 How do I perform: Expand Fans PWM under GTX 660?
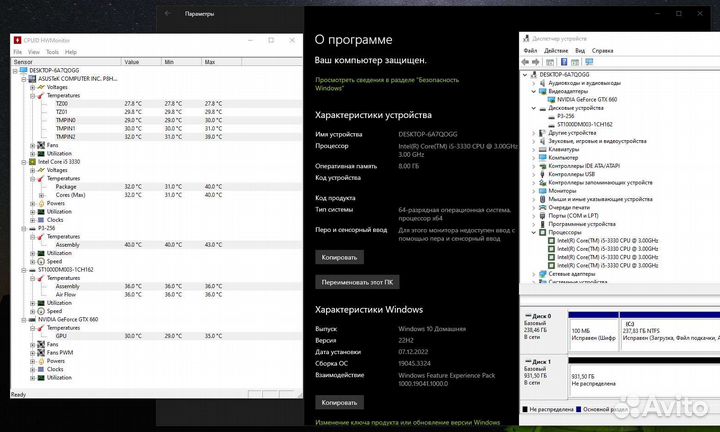33,353
